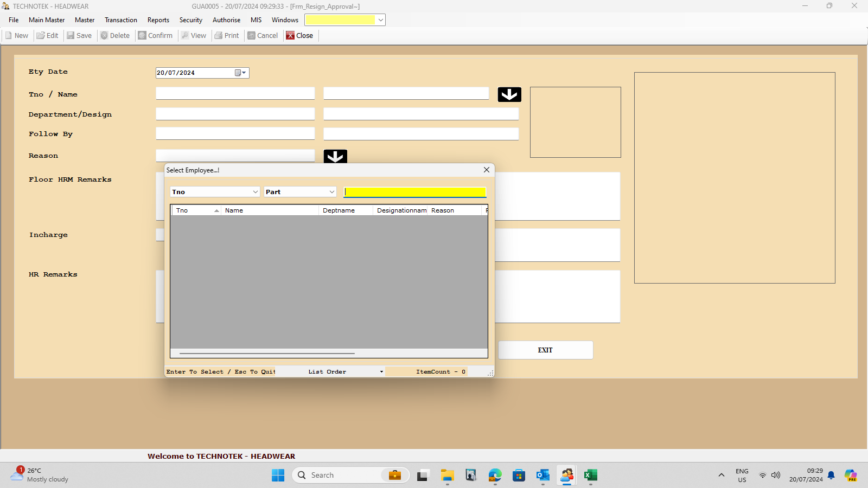Open the List Order dropdown
Viewport: 868px width, 488px height.
(381, 372)
